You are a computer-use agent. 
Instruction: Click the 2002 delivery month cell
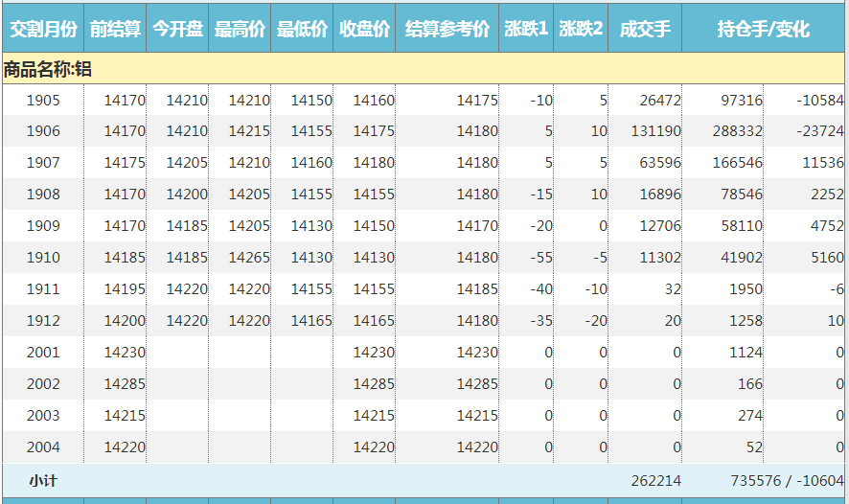pyautogui.click(x=42, y=384)
